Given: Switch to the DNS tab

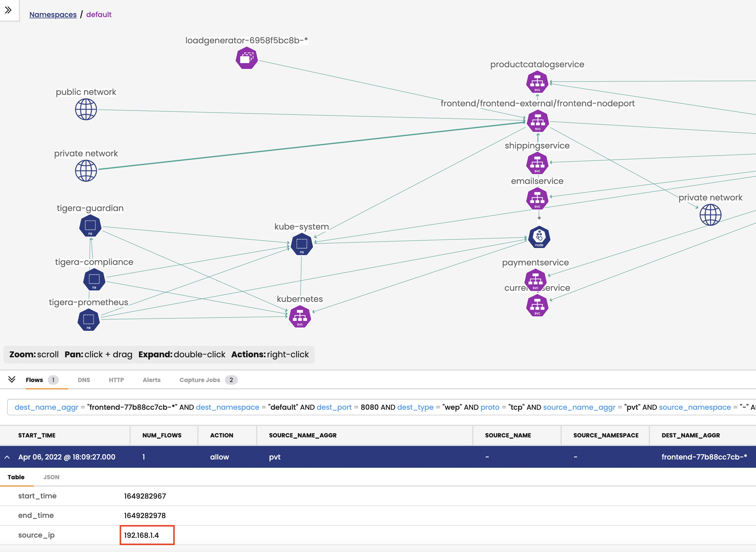Looking at the screenshot, I should pyautogui.click(x=84, y=380).
